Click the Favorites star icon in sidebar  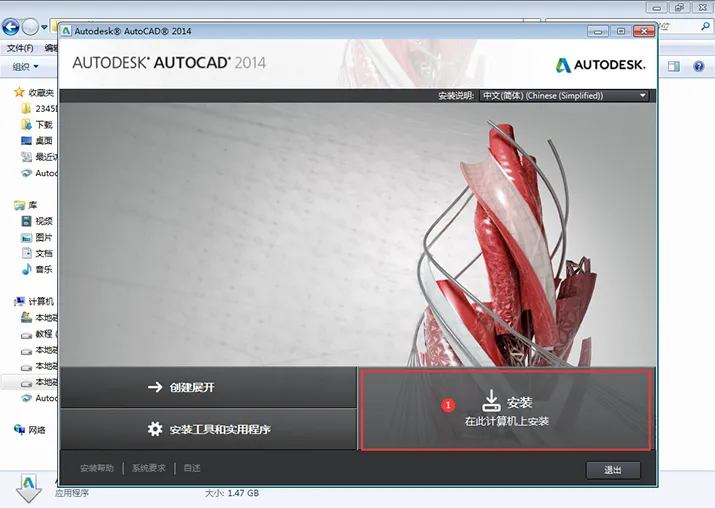click(x=19, y=93)
